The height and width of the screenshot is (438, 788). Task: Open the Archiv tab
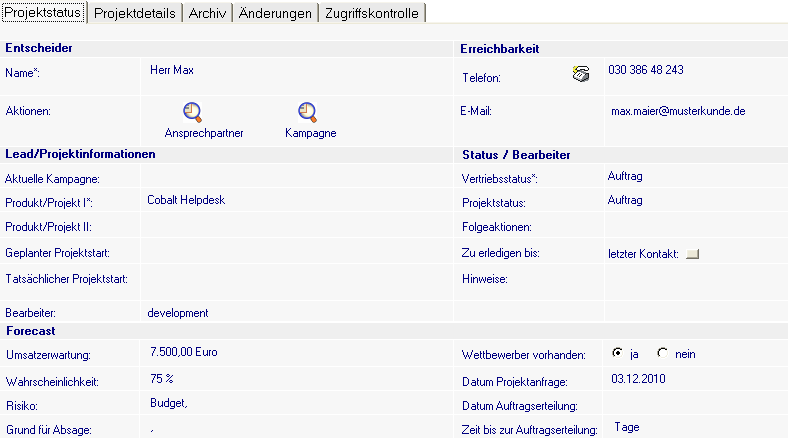pyautogui.click(x=209, y=13)
